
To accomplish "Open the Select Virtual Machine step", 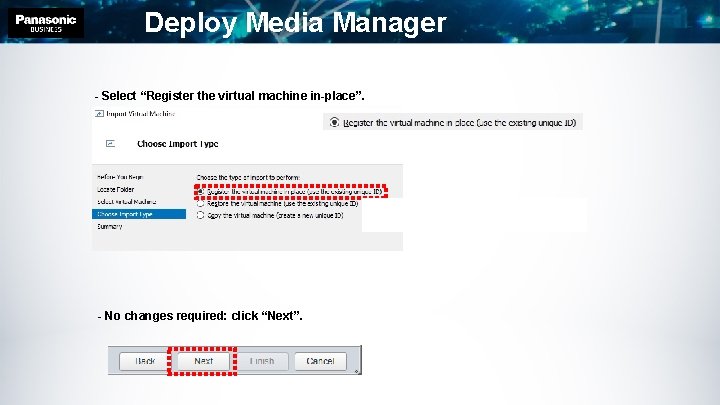I will pyautogui.click(x=127, y=202).
